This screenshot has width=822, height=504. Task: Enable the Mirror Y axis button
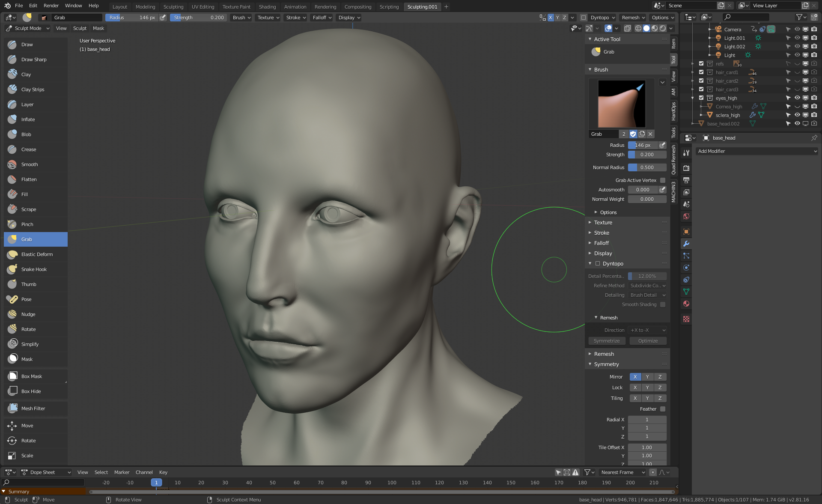647,377
